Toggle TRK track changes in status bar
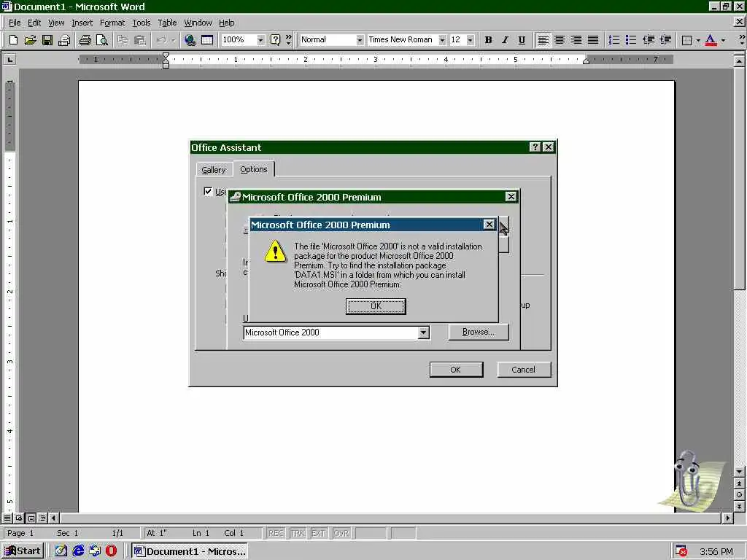The height and width of the screenshot is (560, 747). 298,533
